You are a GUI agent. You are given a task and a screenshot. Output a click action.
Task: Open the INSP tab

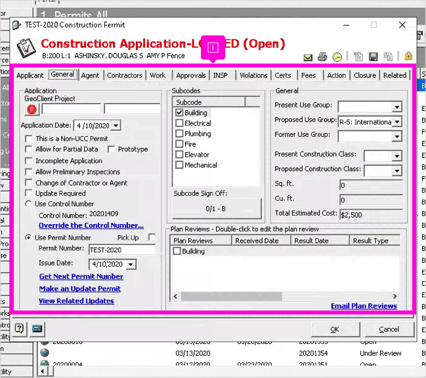click(220, 75)
